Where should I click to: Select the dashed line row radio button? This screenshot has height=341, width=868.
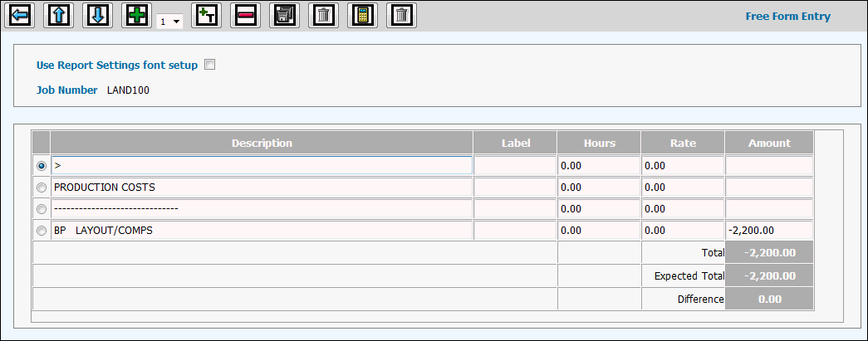coord(42,209)
